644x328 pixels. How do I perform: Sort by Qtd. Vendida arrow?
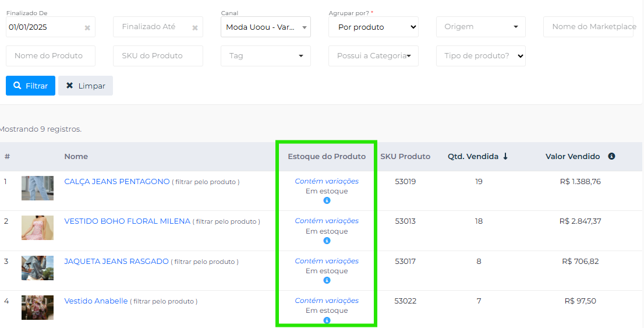[x=505, y=156]
